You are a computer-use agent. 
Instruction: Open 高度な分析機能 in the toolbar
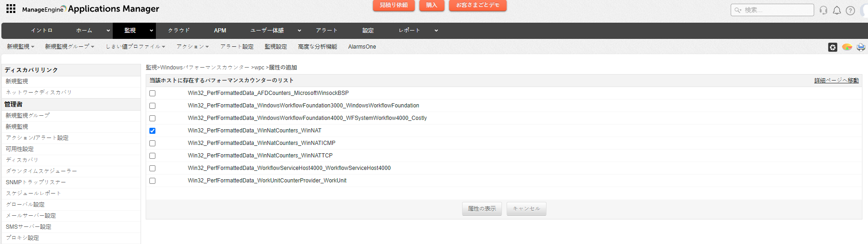tap(317, 47)
